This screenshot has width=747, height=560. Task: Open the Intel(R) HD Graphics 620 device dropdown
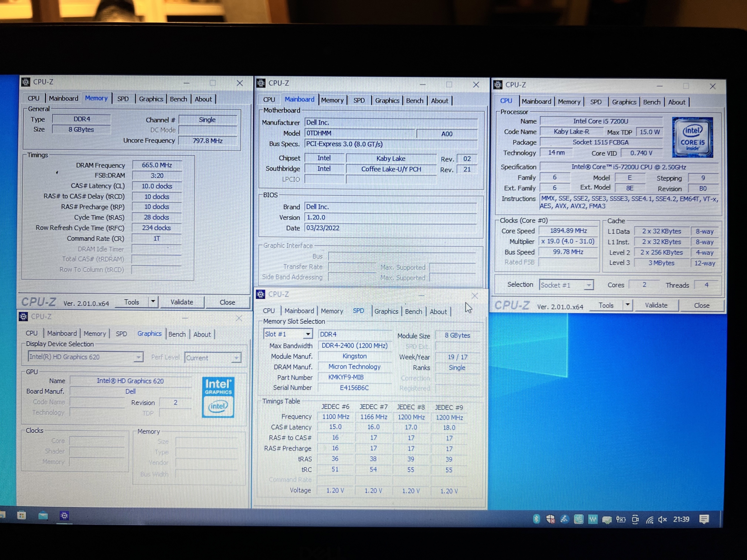click(x=138, y=357)
